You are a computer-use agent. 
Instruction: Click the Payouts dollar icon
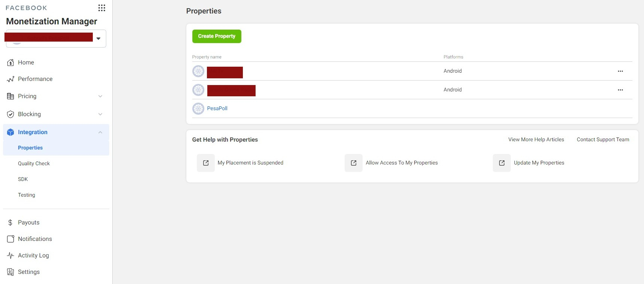[x=10, y=223]
